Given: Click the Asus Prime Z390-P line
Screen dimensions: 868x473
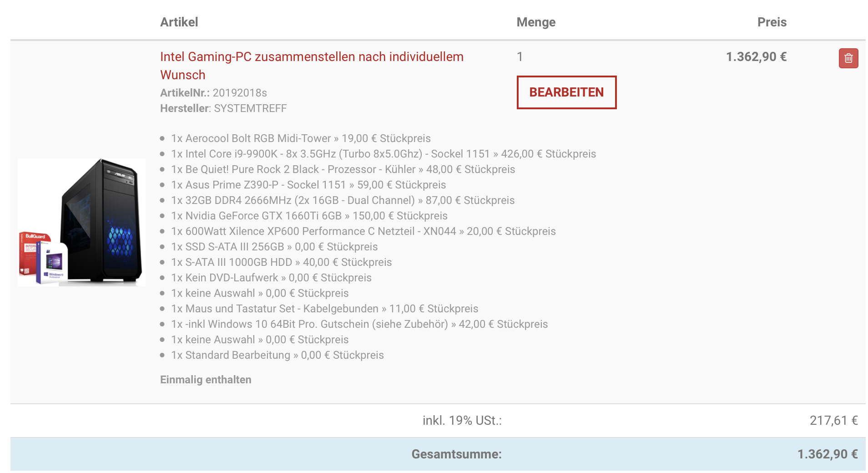Looking at the screenshot, I should [308, 185].
